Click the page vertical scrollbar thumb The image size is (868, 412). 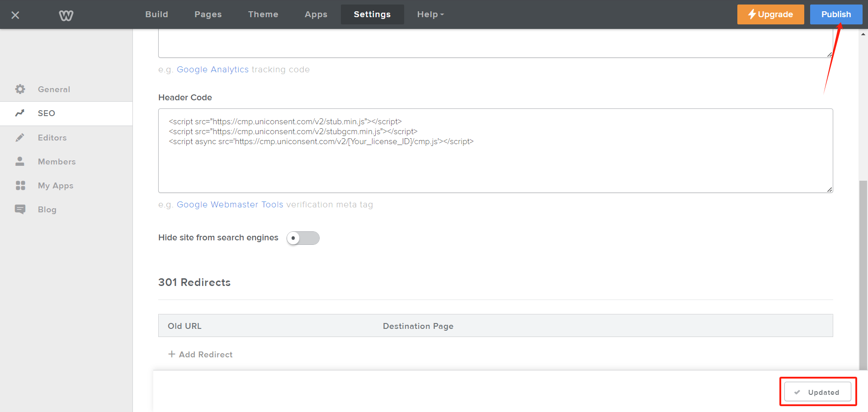(x=863, y=276)
